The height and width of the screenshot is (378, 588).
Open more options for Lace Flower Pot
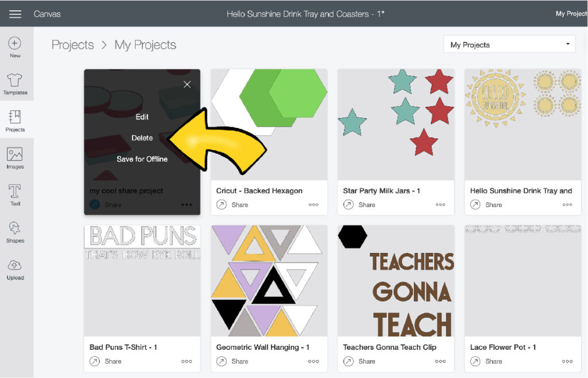pyautogui.click(x=567, y=361)
